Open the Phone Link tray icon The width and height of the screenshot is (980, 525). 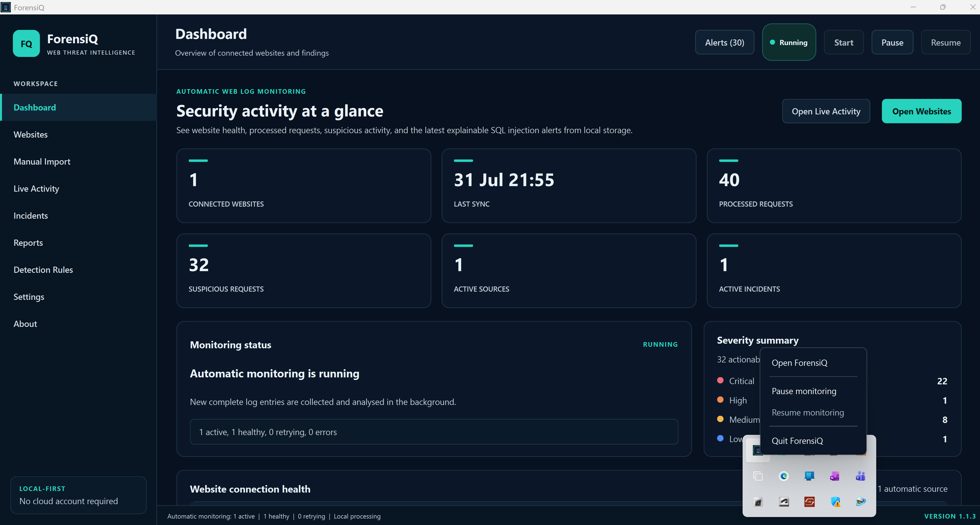tap(809, 476)
